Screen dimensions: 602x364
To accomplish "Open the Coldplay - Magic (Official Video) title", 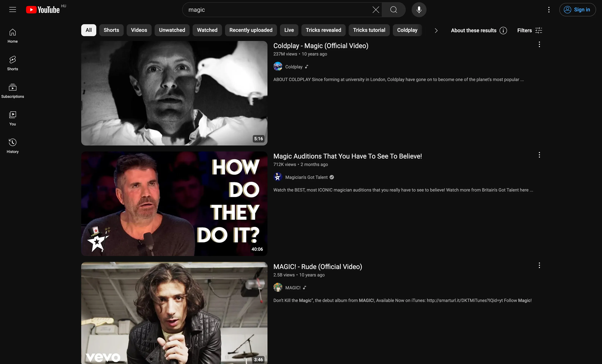I will click(x=321, y=46).
